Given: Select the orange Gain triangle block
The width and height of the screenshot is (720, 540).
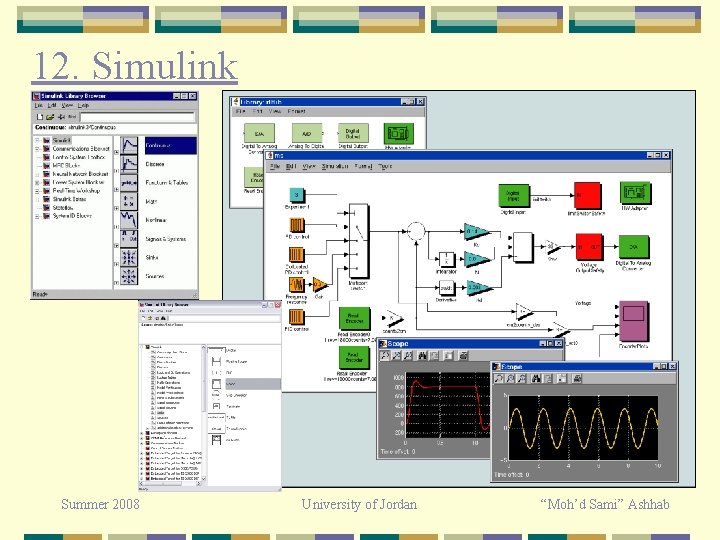Looking at the screenshot, I should [x=320, y=285].
